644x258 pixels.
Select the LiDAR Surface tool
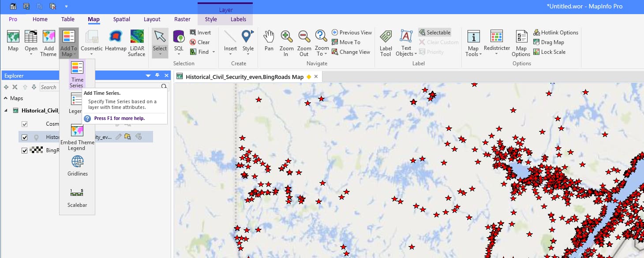tap(136, 42)
